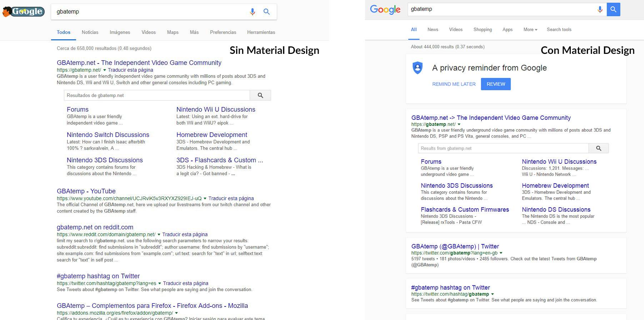Expand arrow beside twitter.com/hashtag/gbatemp on right
This screenshot has height=320, width=644.
click(493, 294)
